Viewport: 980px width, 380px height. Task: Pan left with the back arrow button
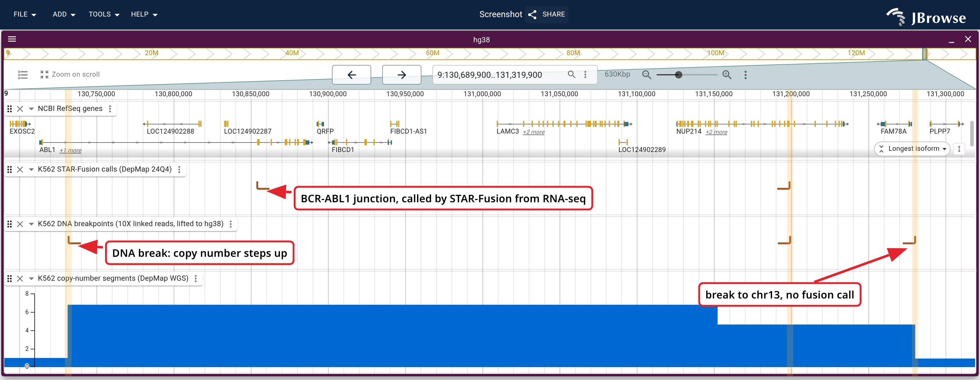[x=352, y=75]
